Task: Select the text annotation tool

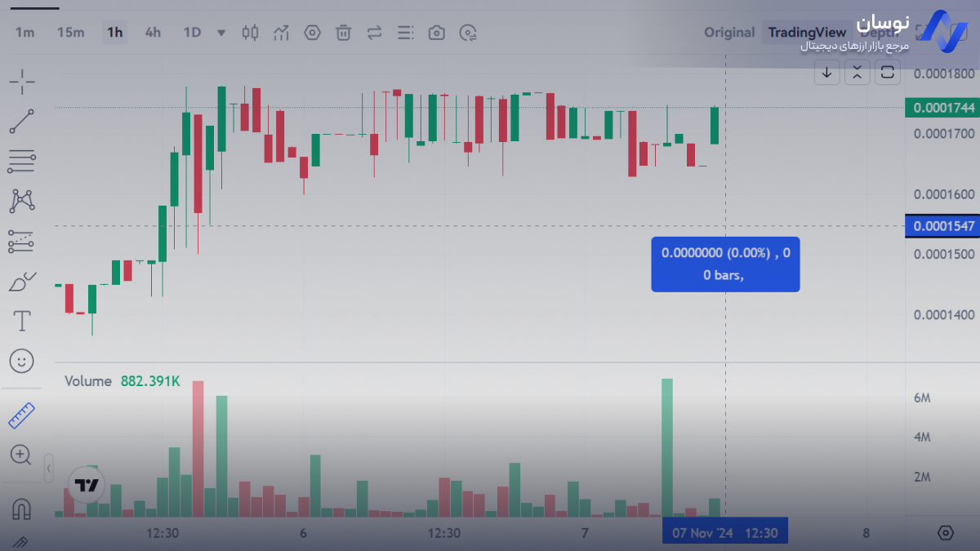Action: coord(22,321)
